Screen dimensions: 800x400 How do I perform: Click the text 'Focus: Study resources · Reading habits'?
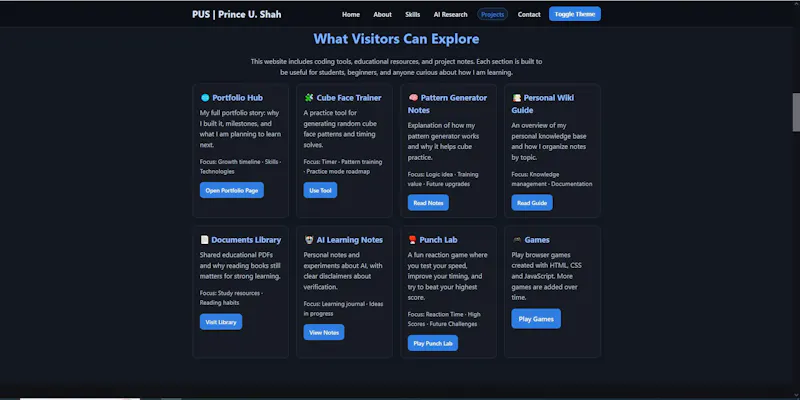(231, 298)
